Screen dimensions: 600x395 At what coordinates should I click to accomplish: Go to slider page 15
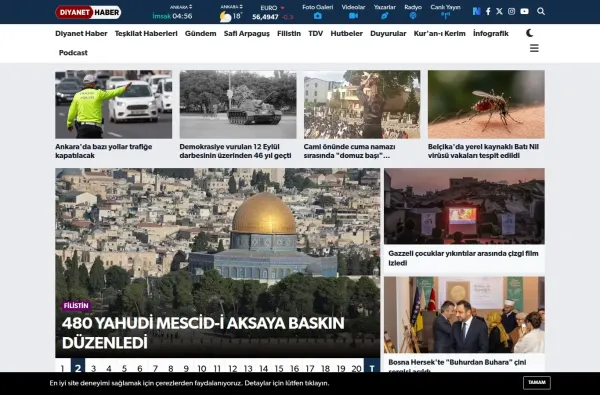coord(279,368)
